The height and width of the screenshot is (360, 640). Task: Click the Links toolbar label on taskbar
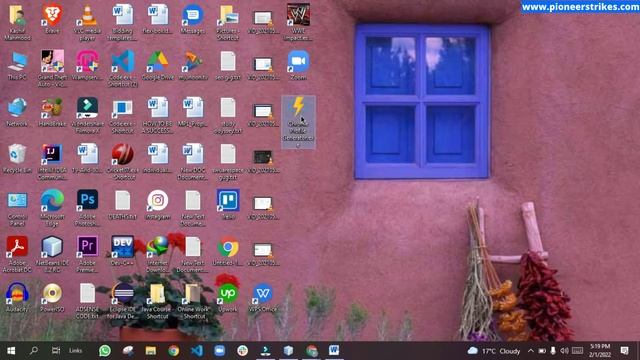tap(76, 351)
